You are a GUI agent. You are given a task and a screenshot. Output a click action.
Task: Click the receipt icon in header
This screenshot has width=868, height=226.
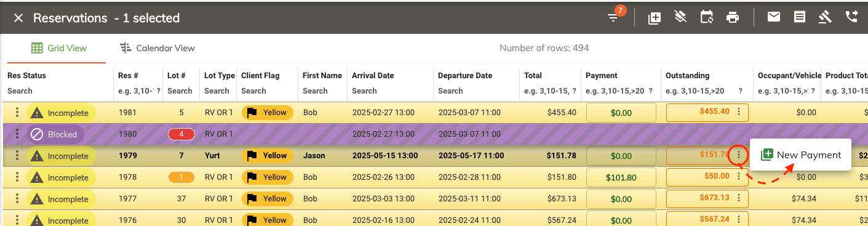(800, 17)
